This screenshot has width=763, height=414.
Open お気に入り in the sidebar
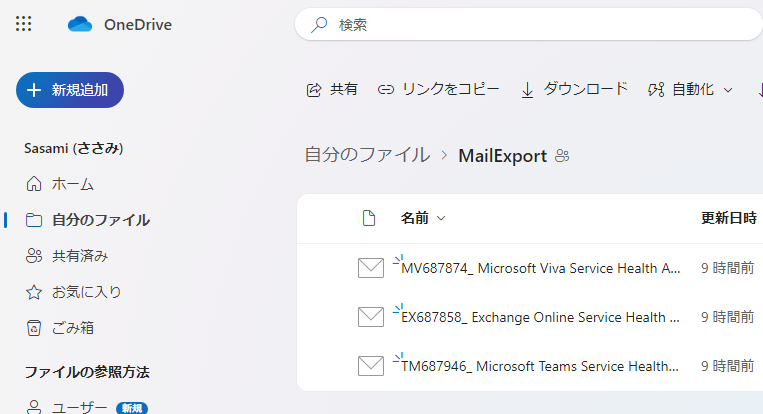pos(73,292)
